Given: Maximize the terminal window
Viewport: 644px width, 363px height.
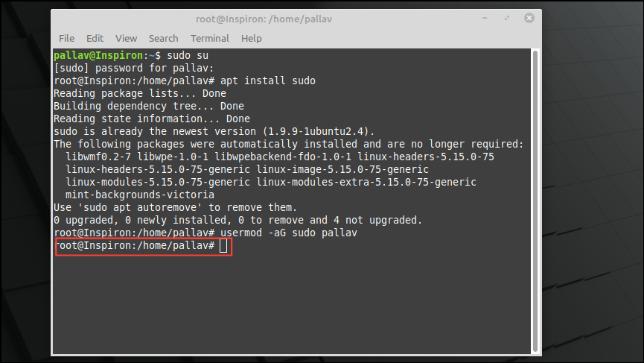Looking at the screenshot, I should [507, 18].
